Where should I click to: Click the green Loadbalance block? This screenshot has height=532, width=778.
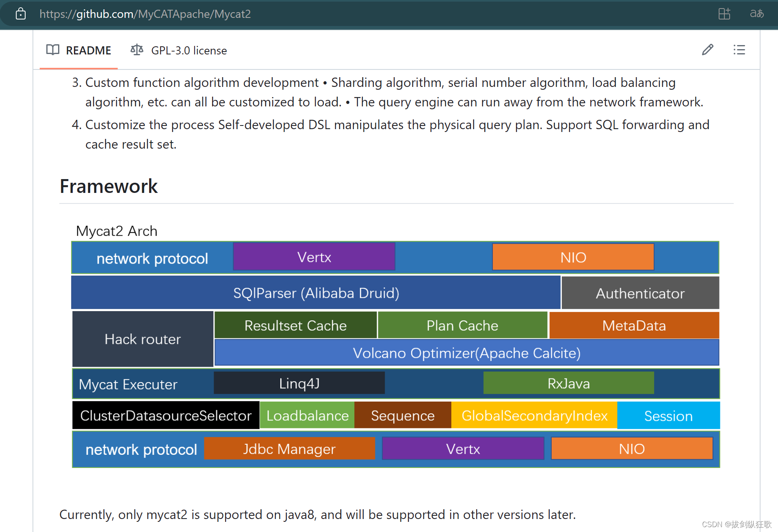coord(307,415)
